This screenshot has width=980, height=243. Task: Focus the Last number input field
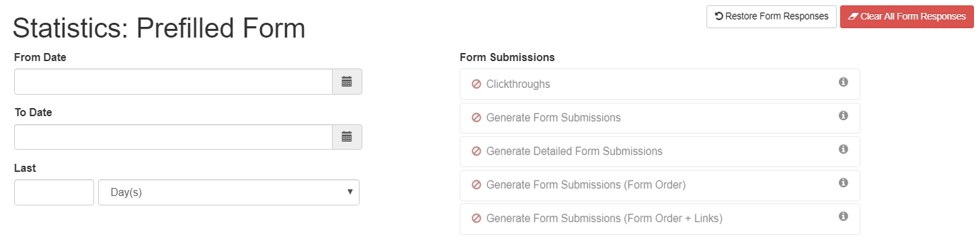pyautogui.click(x=54, y=192)
